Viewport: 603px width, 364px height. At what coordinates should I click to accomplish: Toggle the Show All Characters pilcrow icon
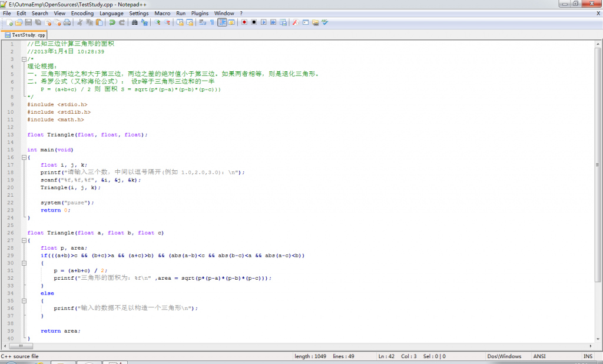(x=212, y=22)
